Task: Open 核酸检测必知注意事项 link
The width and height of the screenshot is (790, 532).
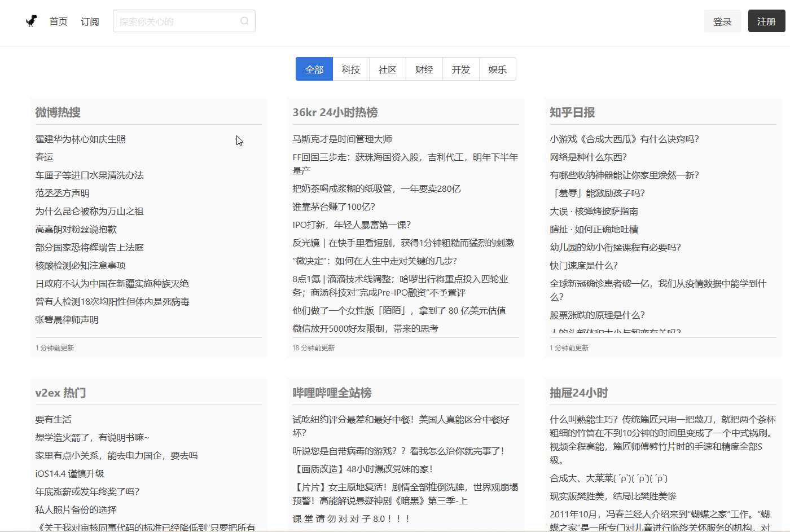Action: [81, 266]
